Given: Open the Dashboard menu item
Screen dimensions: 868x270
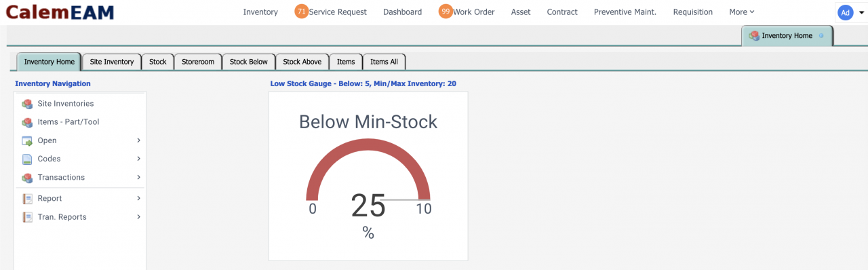Looking at the screenshot, I should [402, 12].
